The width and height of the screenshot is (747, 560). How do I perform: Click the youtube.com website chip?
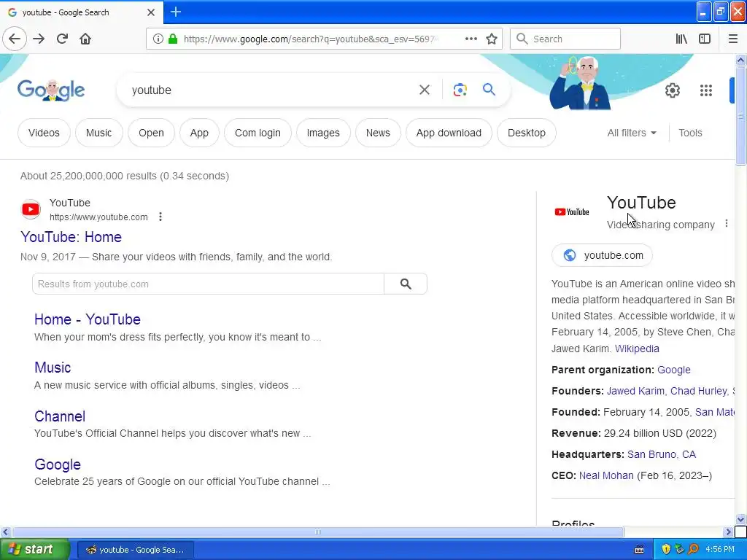[x=602, y=255]
